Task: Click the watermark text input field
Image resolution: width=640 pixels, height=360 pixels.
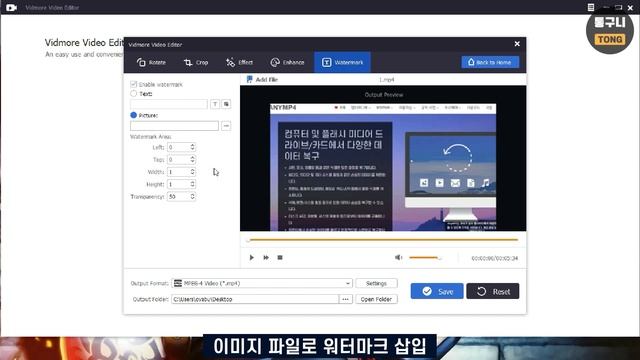Action: point(169,104)
